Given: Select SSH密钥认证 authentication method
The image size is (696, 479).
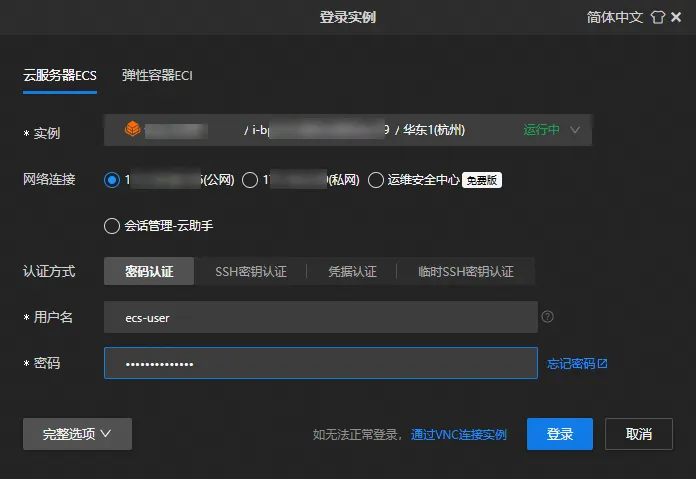Looking at the screenshot, I should pyautogui.click(x=251, y=271).
